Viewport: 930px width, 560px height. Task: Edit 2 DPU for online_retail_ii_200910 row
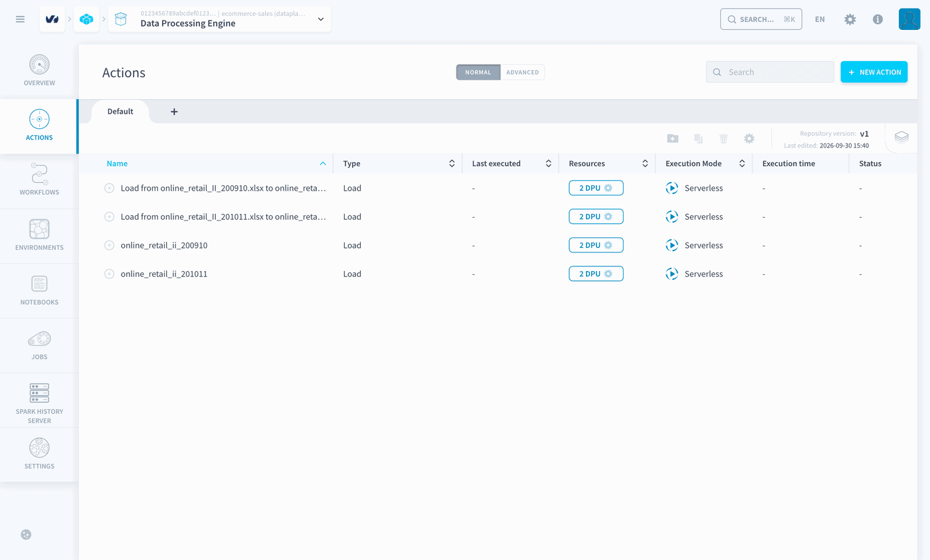point(596,245)
